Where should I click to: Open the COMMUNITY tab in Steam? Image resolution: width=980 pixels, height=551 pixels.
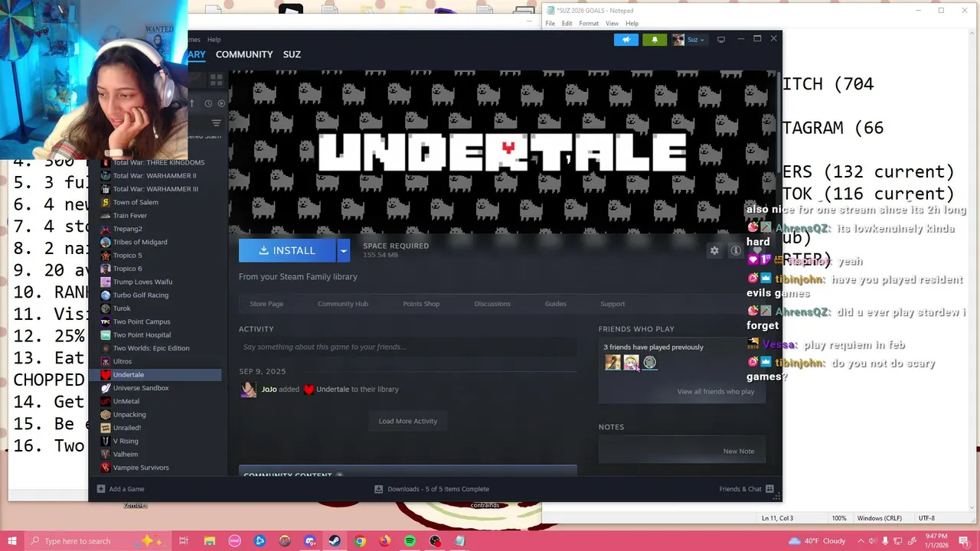(x=244, y=54)
